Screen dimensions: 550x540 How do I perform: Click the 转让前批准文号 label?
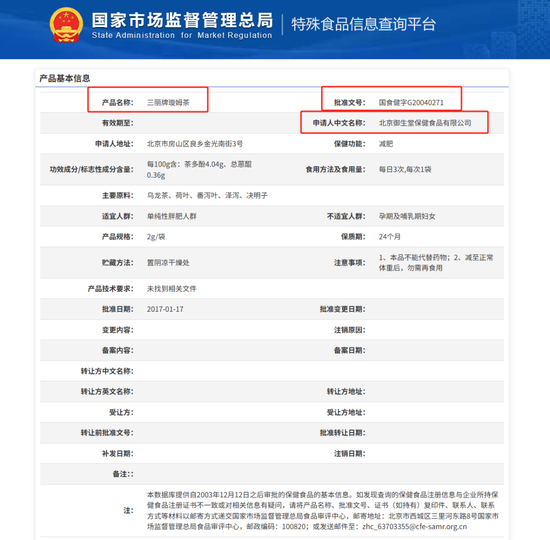click(x=107, y=433)
